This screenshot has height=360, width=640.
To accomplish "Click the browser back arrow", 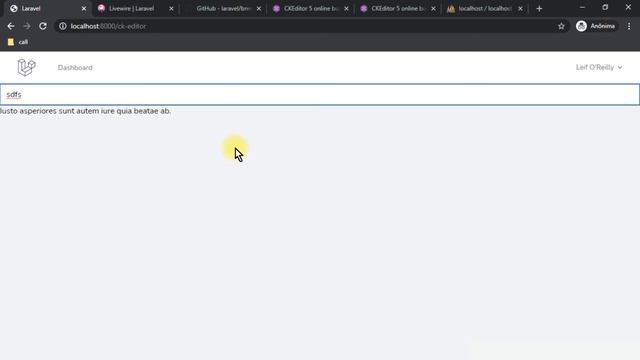I will [x=11, y=26].
